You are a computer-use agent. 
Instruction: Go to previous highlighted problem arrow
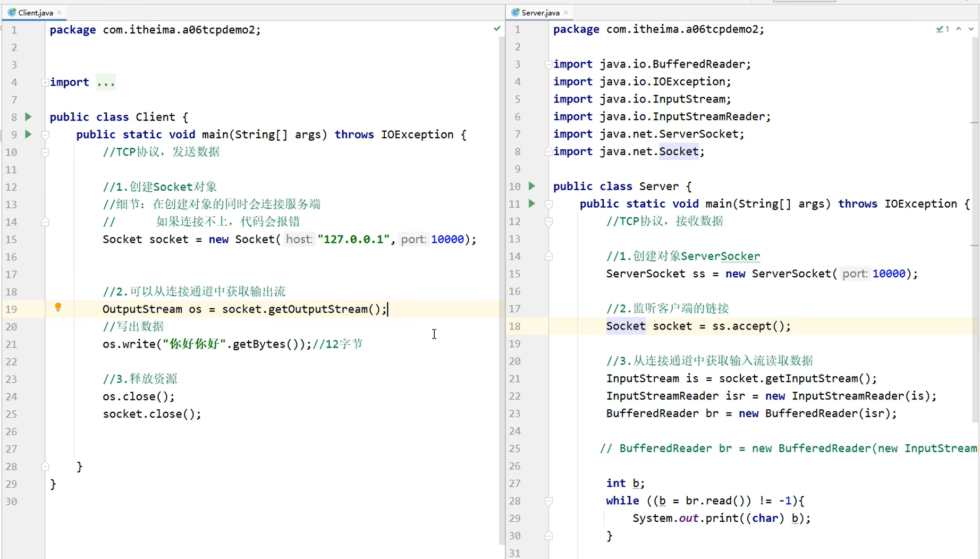click(959, 29)
